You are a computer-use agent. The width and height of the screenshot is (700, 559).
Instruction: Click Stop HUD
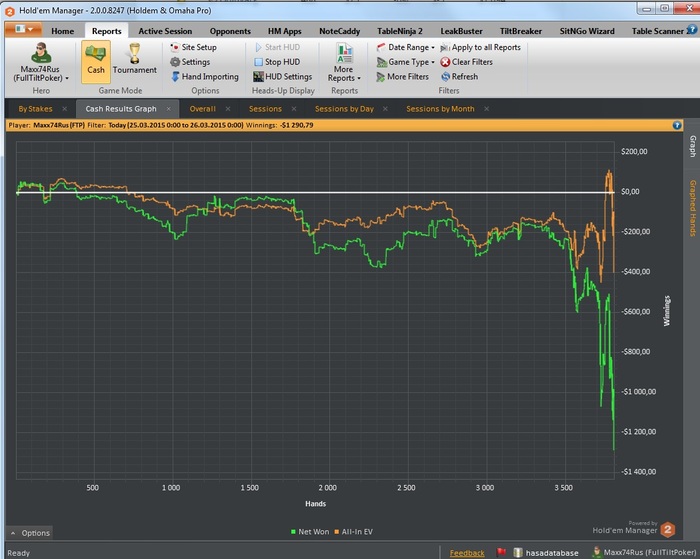pos(277,62)
